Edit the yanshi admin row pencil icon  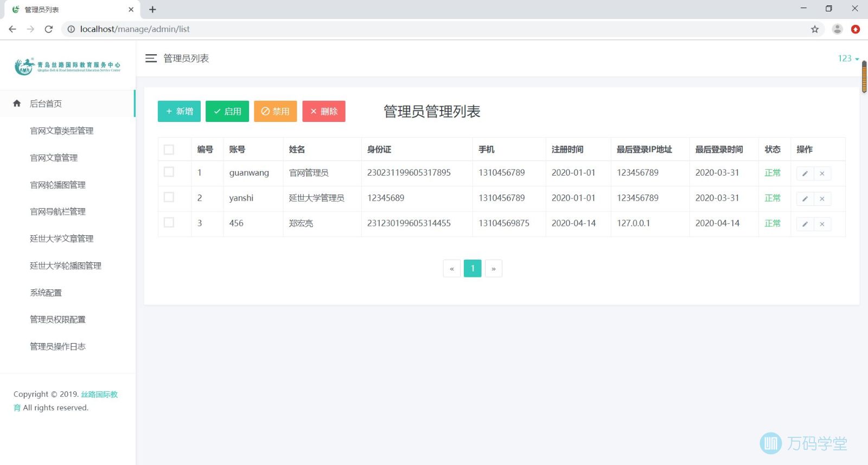click(805, 199)
